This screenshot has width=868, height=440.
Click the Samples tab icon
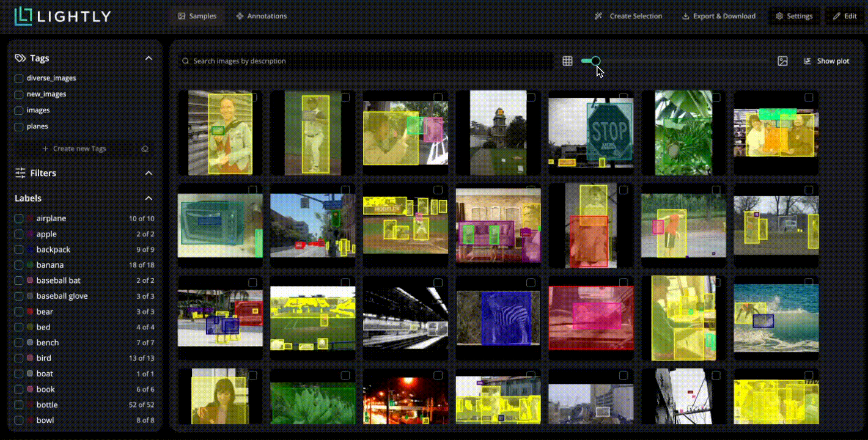181,16
